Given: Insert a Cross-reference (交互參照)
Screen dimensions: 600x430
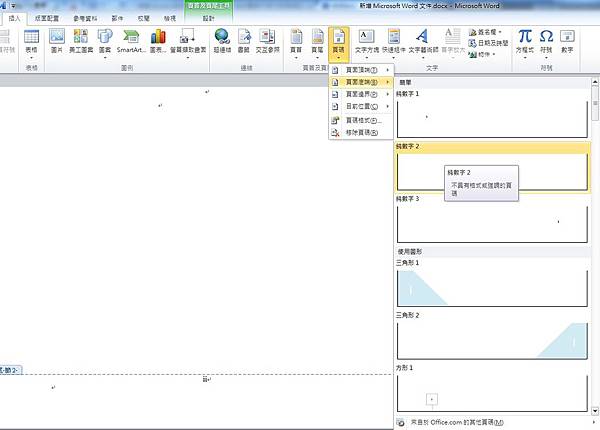Looking at the screenshot, I should tap(267, 41).
